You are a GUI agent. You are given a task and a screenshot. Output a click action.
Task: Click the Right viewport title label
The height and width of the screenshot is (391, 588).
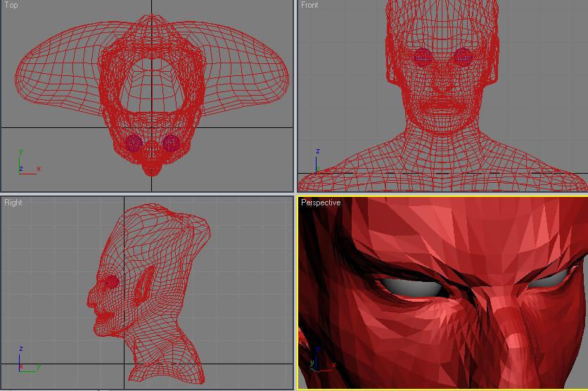coord(13,203)
